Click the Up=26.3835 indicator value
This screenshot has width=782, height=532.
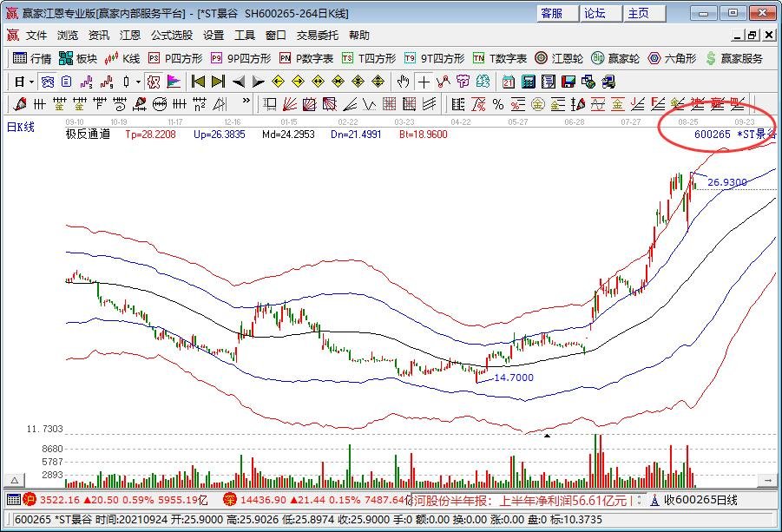point(220,135)
